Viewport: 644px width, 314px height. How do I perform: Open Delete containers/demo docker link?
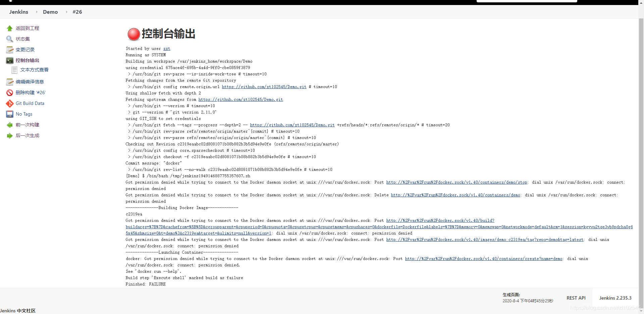(455, 195)
